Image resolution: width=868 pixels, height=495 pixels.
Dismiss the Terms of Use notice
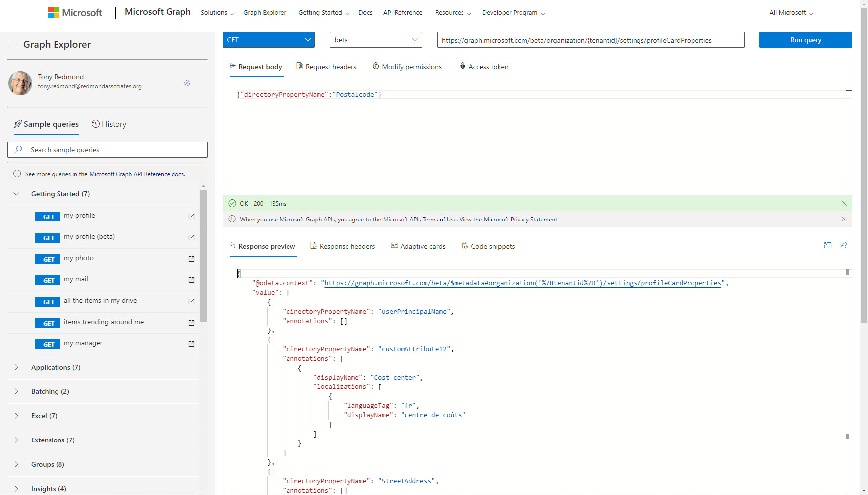[844, 219]
